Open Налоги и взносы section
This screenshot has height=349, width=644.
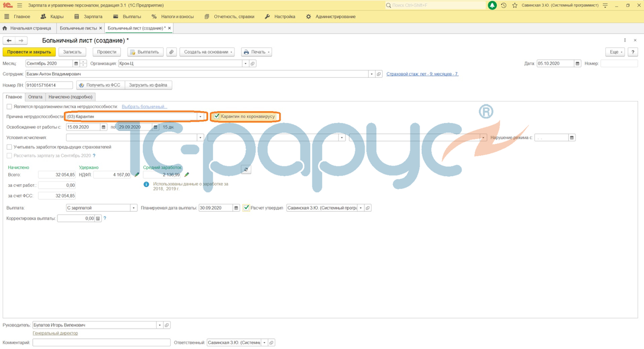click(x=172, y=17)
